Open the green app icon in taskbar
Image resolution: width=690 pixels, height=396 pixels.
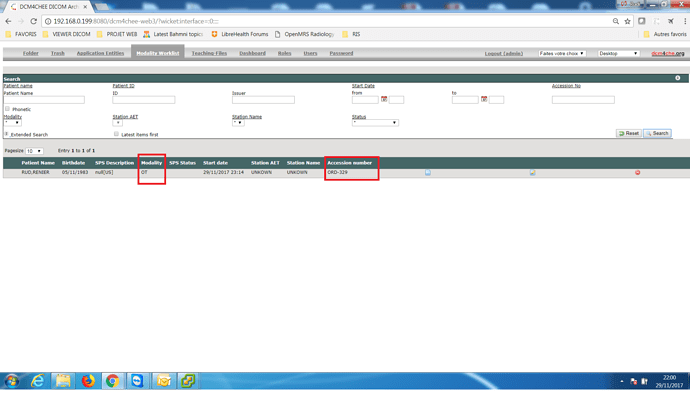(188, 381)
